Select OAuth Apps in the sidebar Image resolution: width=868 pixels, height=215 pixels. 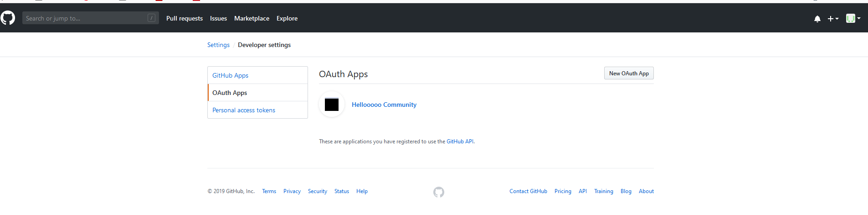click(x=257, y=93)
